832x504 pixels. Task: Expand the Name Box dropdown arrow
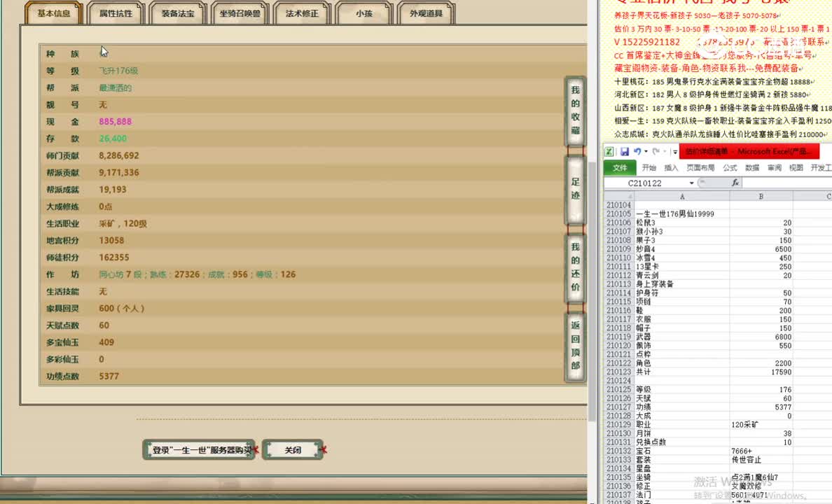[x=691, y=183]
